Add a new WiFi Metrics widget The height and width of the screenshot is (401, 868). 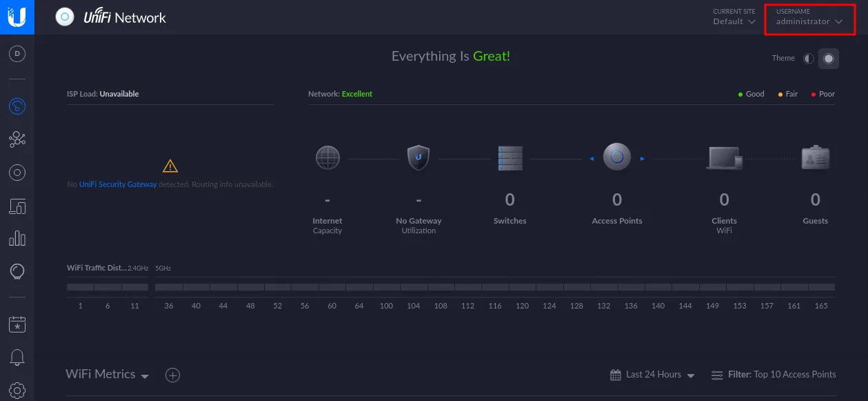point(172,375)
